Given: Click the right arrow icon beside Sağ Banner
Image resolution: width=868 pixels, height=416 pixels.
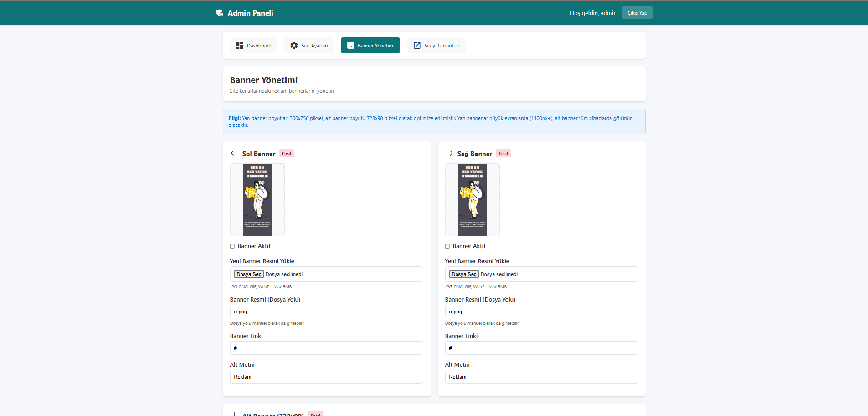Looking at the screenshot, I should pos(449,153).
